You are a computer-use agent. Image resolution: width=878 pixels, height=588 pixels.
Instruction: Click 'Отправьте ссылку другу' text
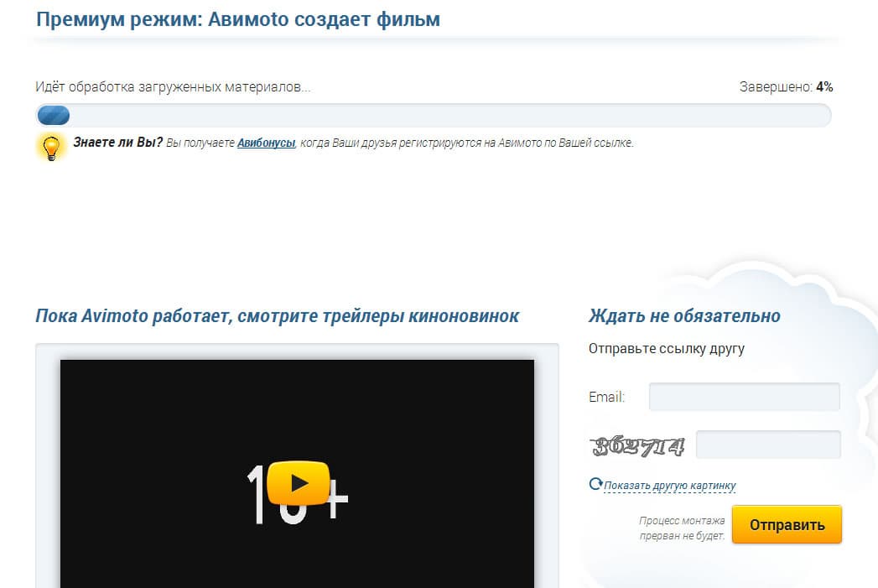[667, 348]
